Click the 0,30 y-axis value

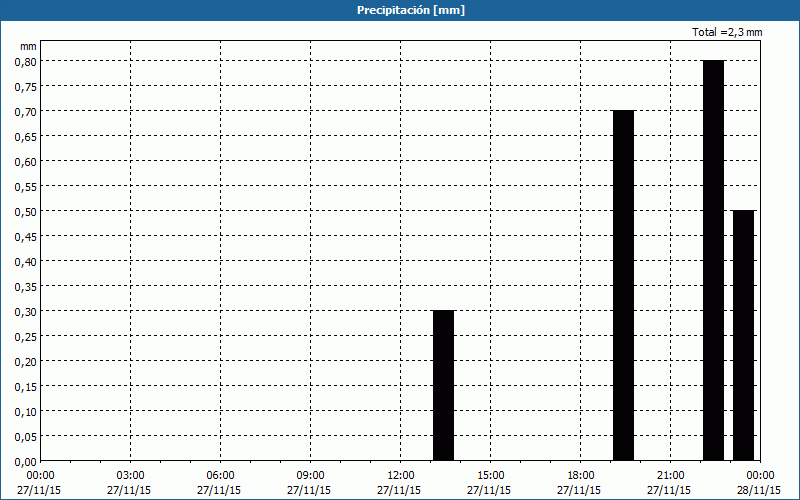26,312
